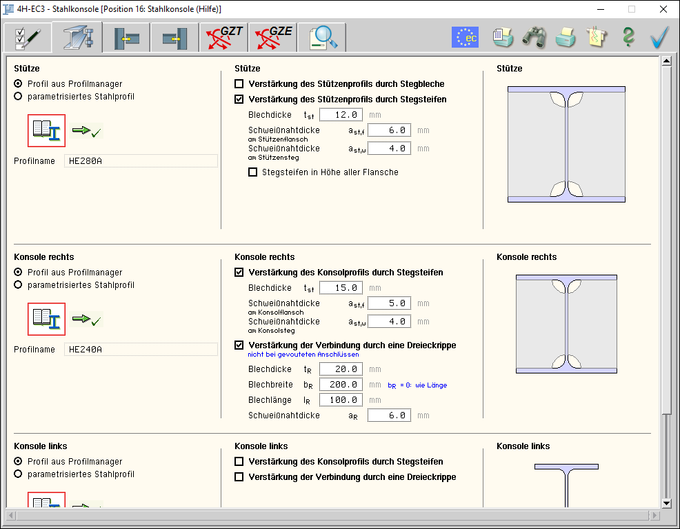
Task: Select Profil aus Profilmanager for Konsole links
Action: tap(19, 461)
